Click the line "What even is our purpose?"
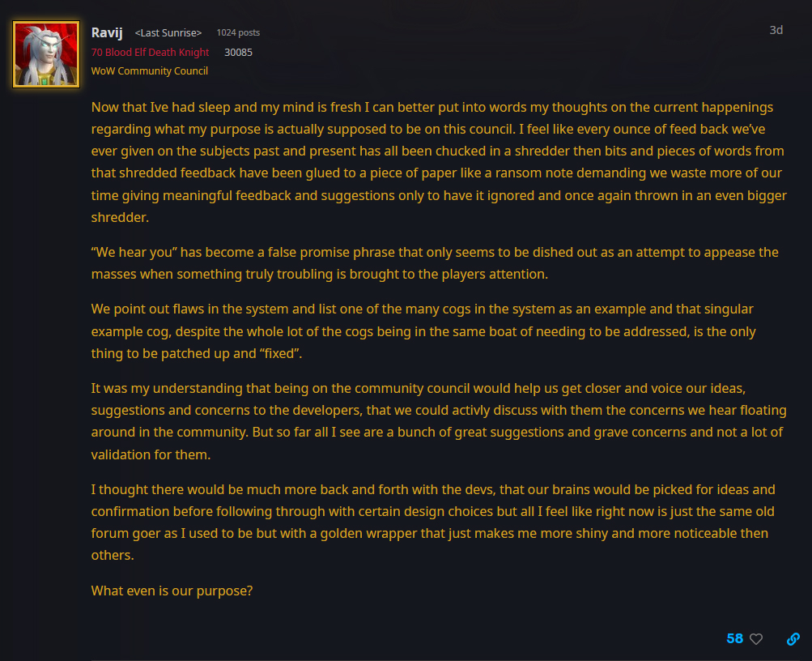This screenshot has height=661, width=812. click(172, 591)
